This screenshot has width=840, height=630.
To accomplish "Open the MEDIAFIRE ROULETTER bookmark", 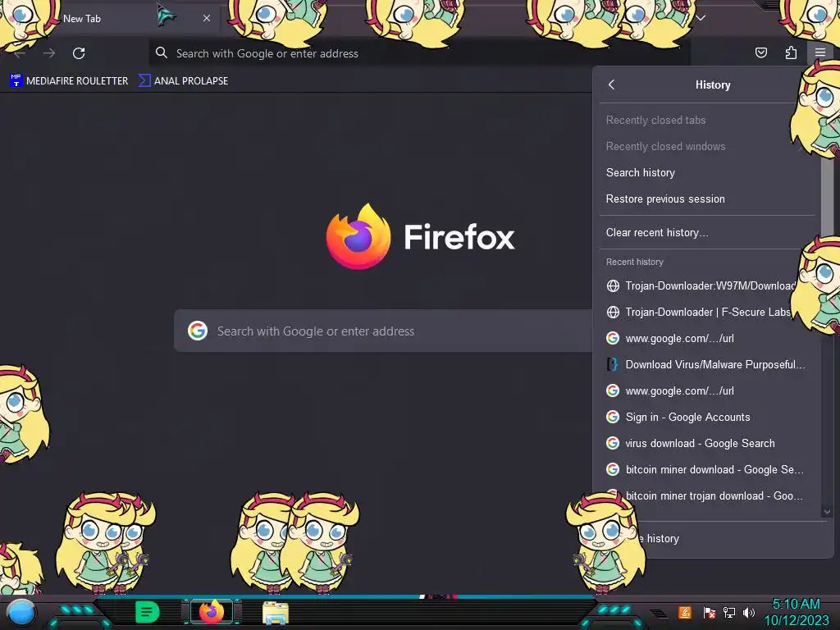I will 69,81.
